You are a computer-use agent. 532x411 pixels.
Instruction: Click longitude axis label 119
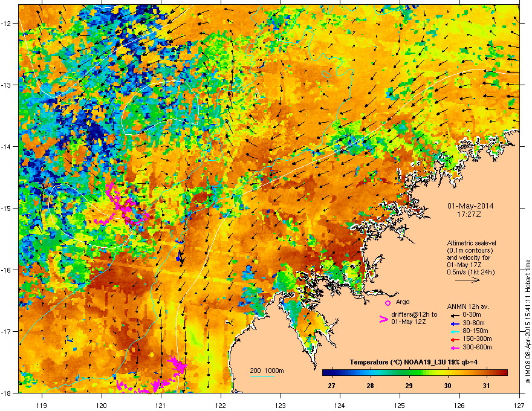(42, 405)
